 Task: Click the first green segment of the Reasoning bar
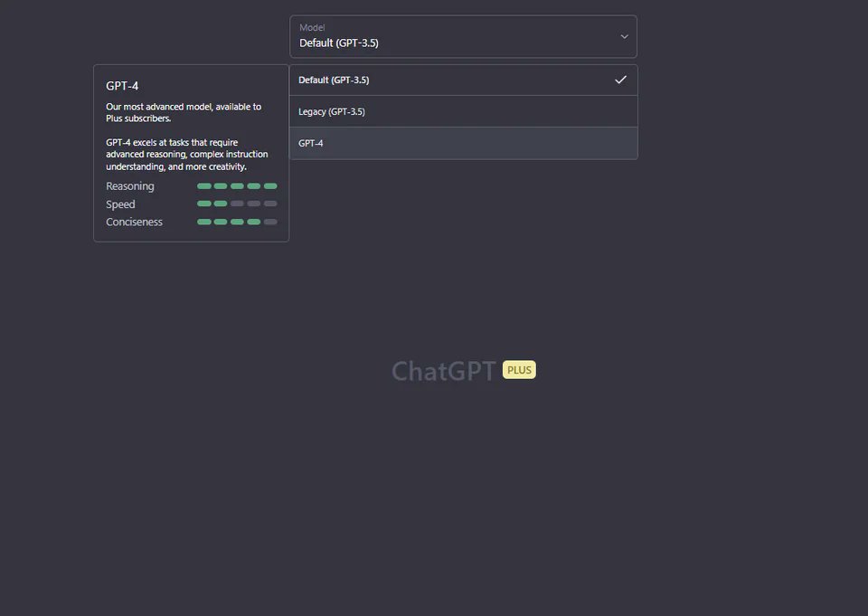203,186
